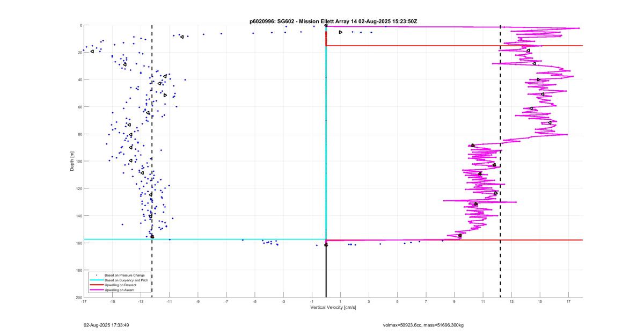Click x-axis tick label "15" (positive)

click(539, 302)
